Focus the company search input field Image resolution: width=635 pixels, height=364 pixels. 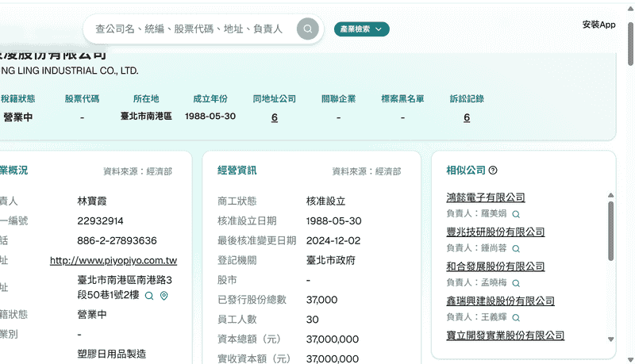click(x=189, y=29)
